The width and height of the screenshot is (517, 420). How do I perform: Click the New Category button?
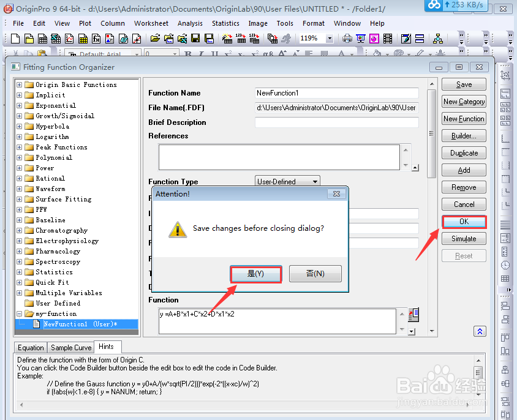click(464, 102)
